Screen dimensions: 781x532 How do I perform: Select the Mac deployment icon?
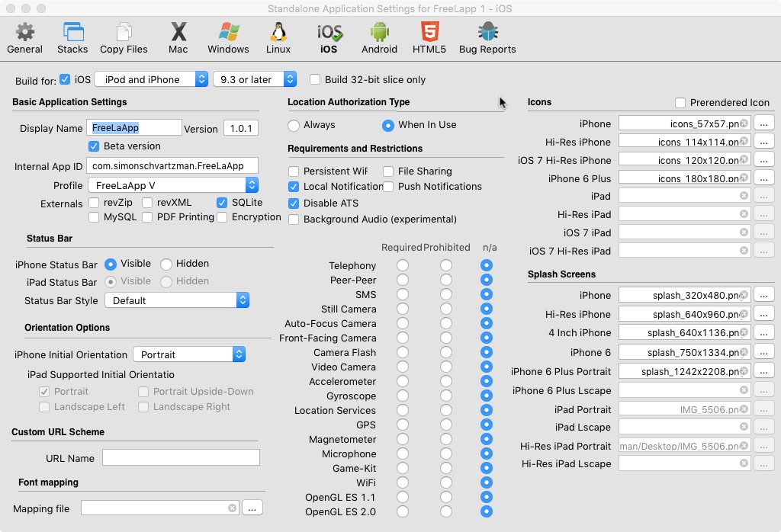[178, 38]
